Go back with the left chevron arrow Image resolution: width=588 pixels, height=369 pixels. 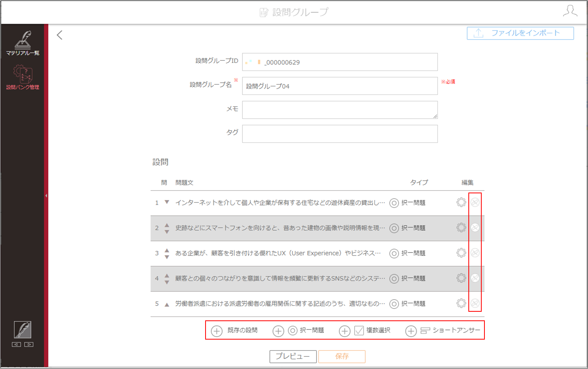click(x=60, y=35)
